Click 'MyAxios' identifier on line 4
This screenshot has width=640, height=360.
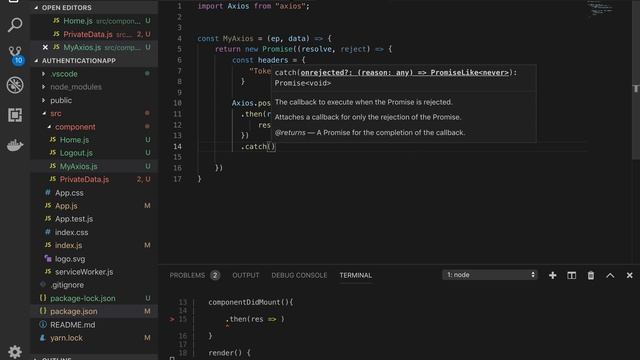coord(238,39)
